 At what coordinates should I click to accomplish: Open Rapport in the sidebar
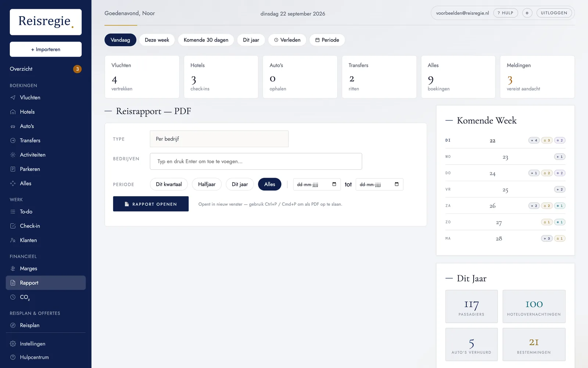click(x=46, y=283)
